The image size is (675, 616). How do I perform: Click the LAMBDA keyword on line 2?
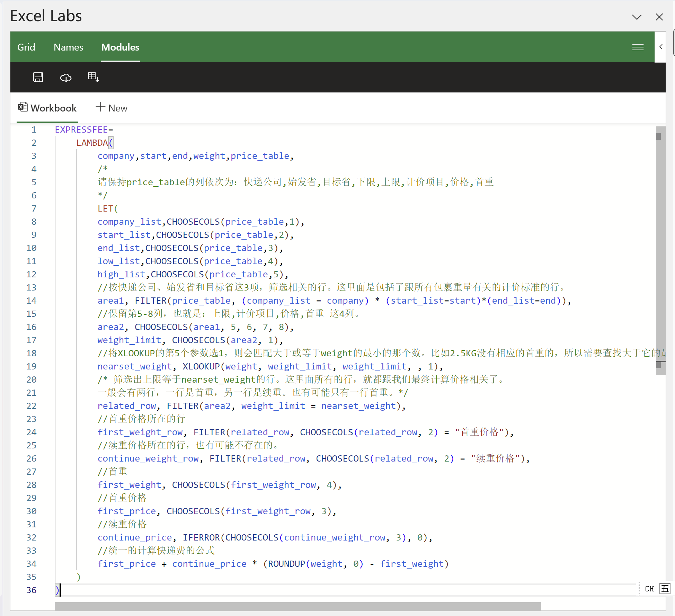point(92,143)
